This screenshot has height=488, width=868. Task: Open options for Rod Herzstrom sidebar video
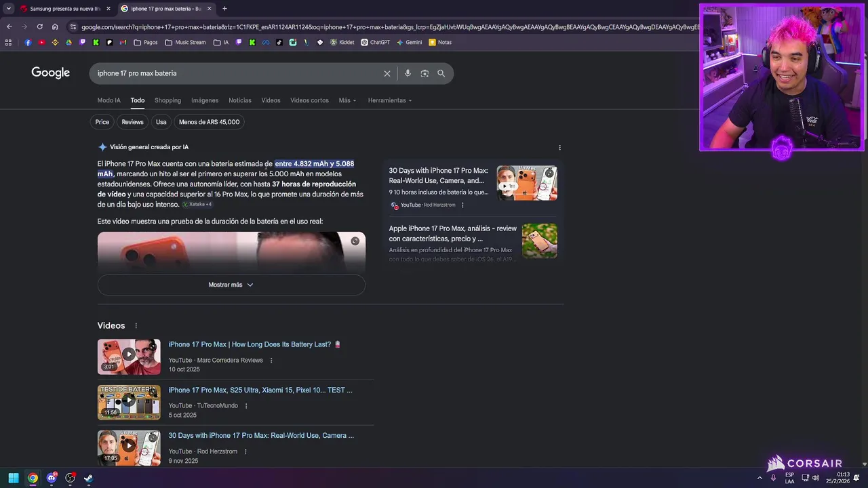[462, 205]
